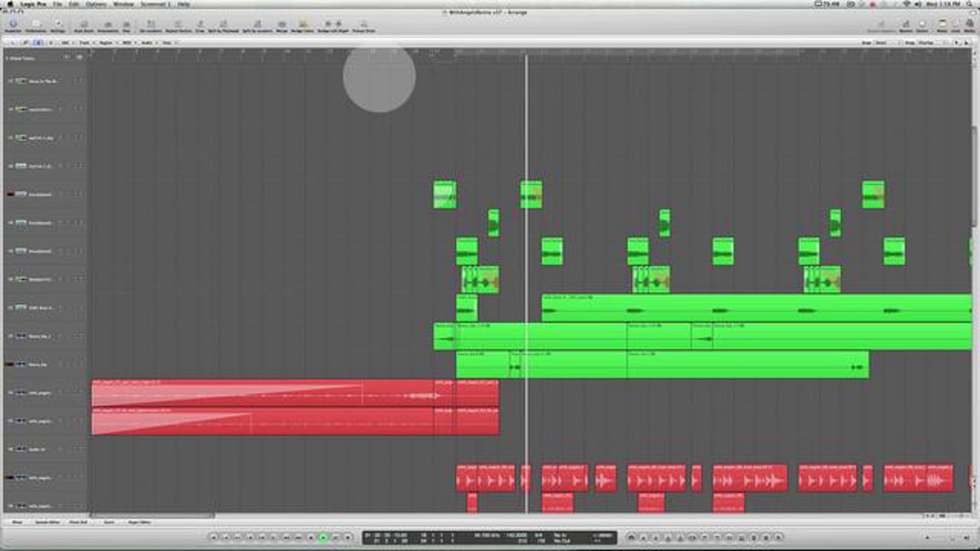
Task: Switch to the Hyper Editor tab
Action: pos(139,522)
